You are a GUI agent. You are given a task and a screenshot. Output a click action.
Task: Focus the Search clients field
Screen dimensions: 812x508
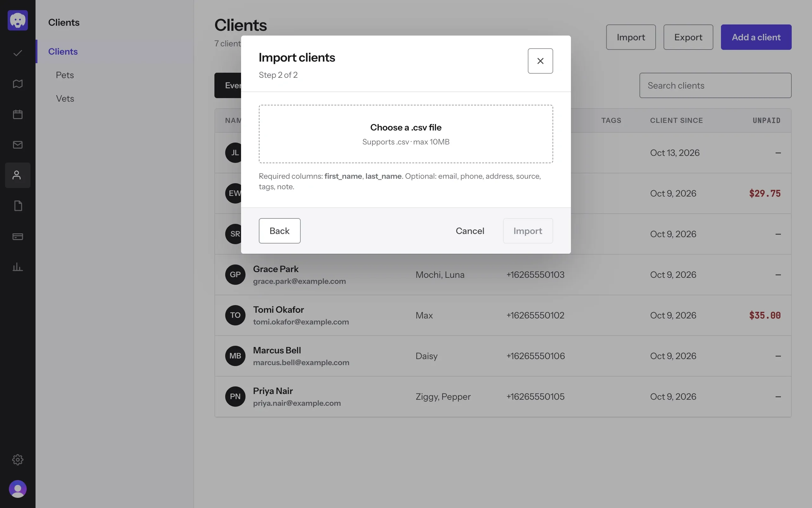715,85
